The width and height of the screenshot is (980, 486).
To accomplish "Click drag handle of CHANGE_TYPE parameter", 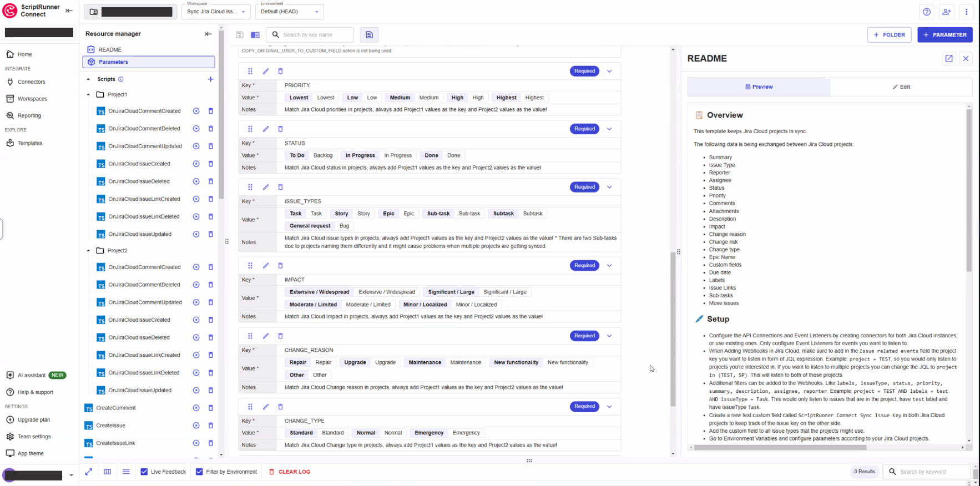I will (x=250, y=406).
